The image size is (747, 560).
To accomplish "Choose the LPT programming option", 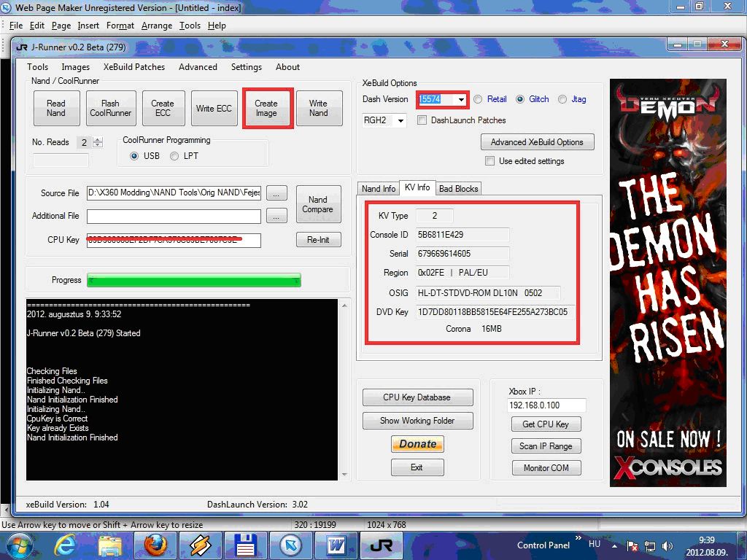I will pyautogui.click(x=174, y=156).
